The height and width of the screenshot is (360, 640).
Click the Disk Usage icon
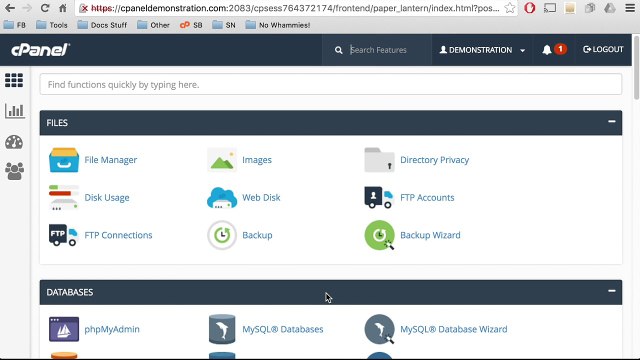[64, 198]
